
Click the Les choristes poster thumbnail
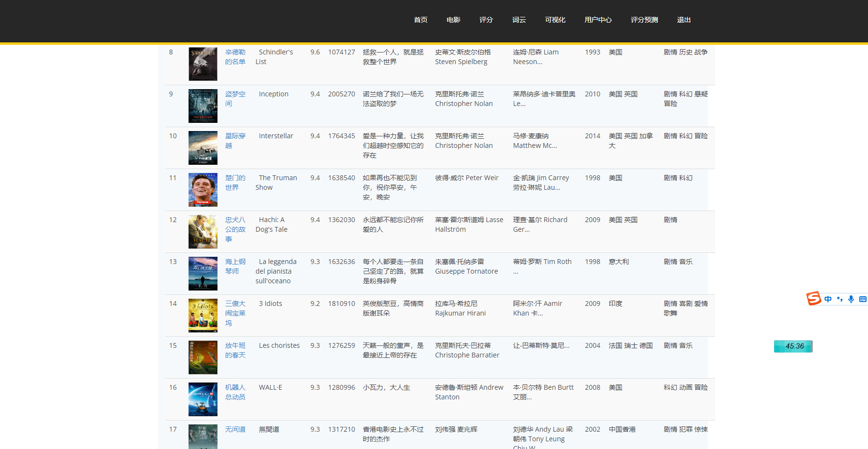click(203, 357)
